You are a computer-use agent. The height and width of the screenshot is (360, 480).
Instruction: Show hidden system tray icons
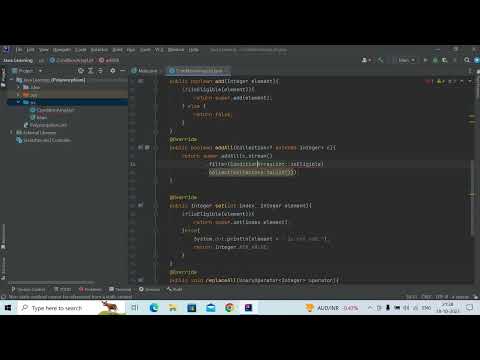click(370, 308)
